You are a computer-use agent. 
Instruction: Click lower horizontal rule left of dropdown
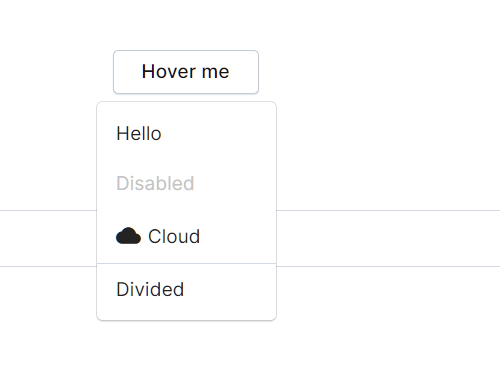[x=48, y=266]
